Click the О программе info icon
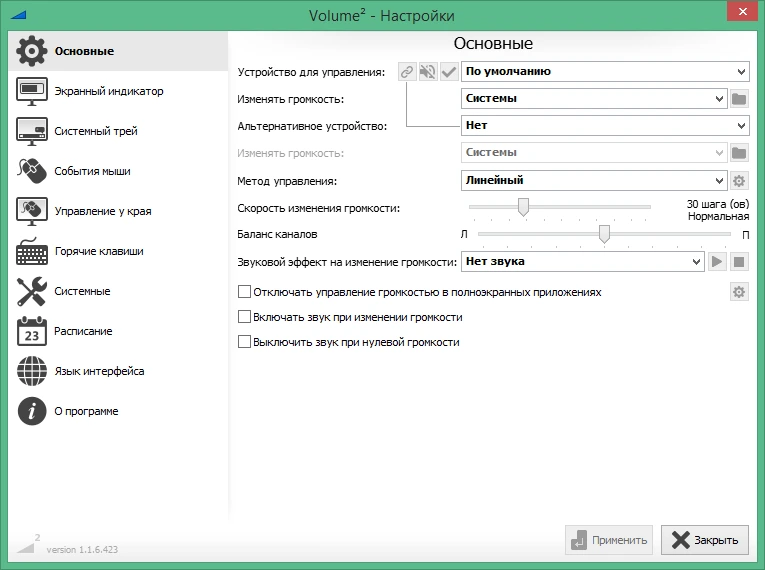 (x=32, y=411)
